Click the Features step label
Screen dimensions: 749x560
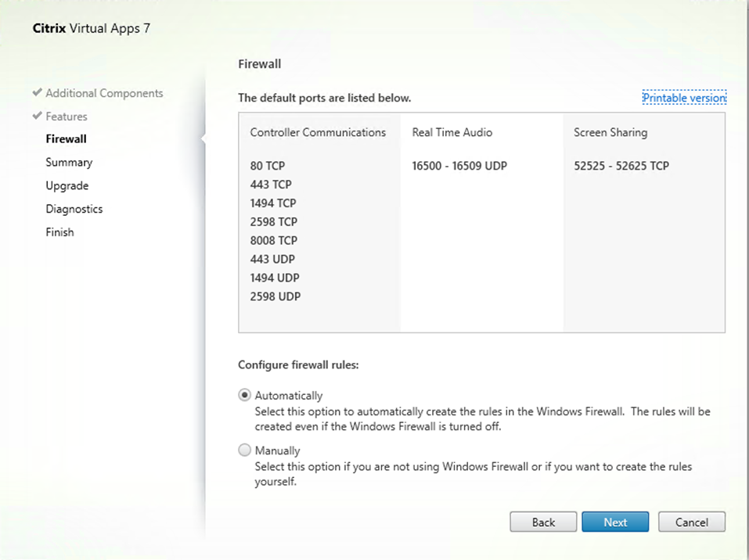tap(67, 117)
